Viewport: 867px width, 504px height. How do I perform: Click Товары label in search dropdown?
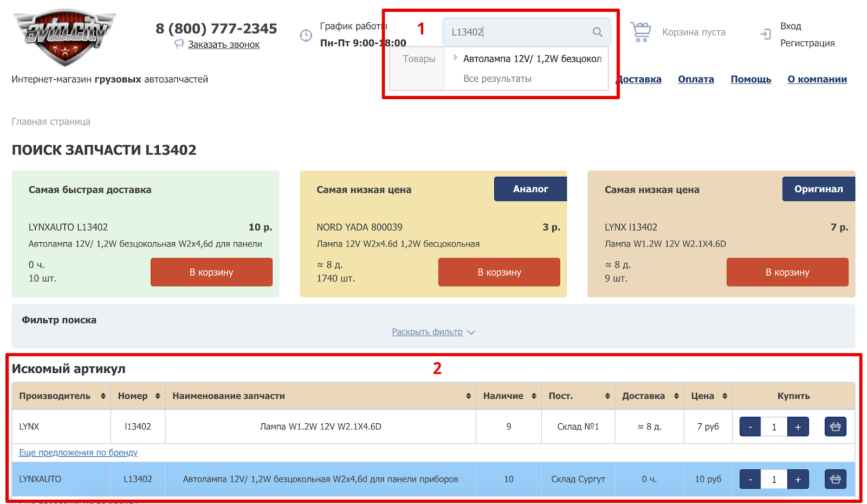coord(419,59)
